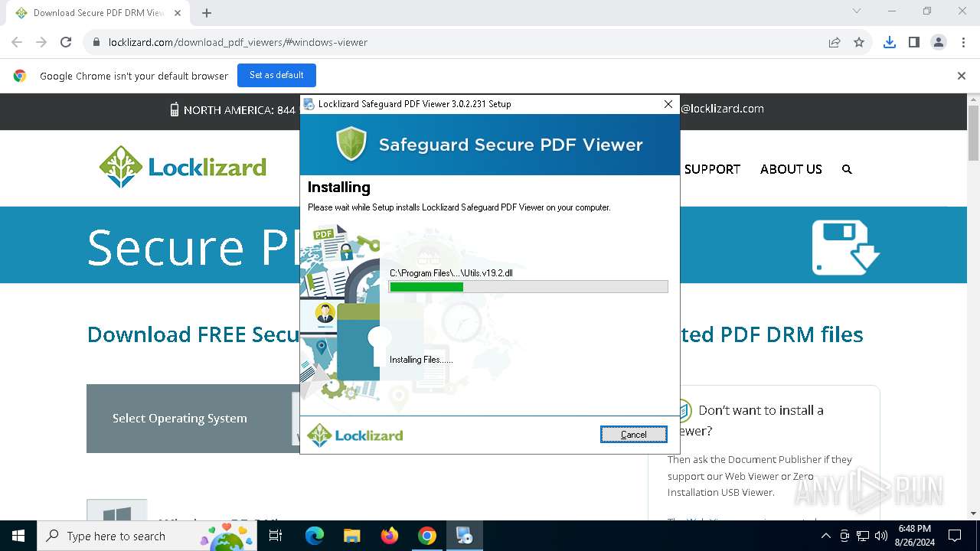The width and height of the screenshot is (980, 551).
Task: Close the current browser tab
Action: 178,13
